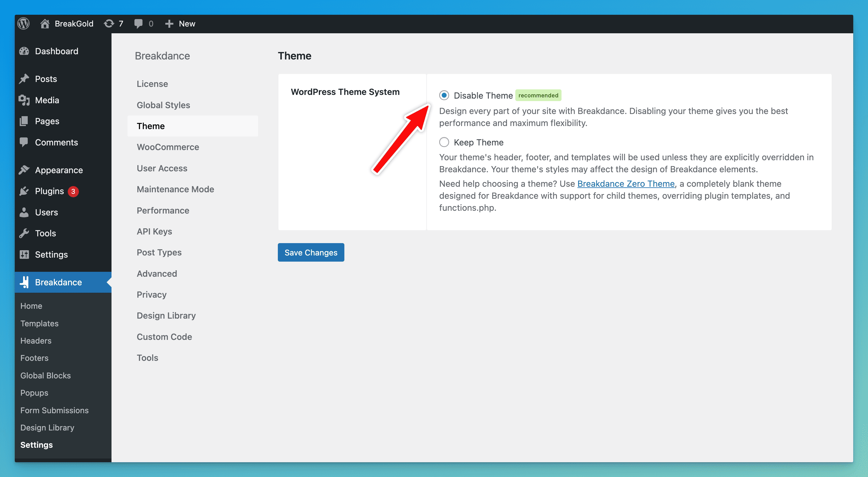Open Breakdance Footers submenu item
The width and height of the screenshot is (868, 477).
(34, 358)
